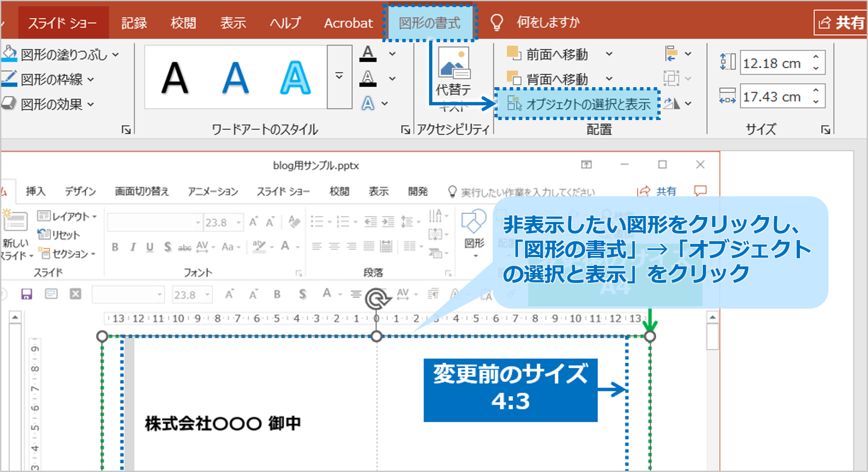Click the comments icon in inner window
The width and height of the screenshot is (868, 472).
pos(700,191)
